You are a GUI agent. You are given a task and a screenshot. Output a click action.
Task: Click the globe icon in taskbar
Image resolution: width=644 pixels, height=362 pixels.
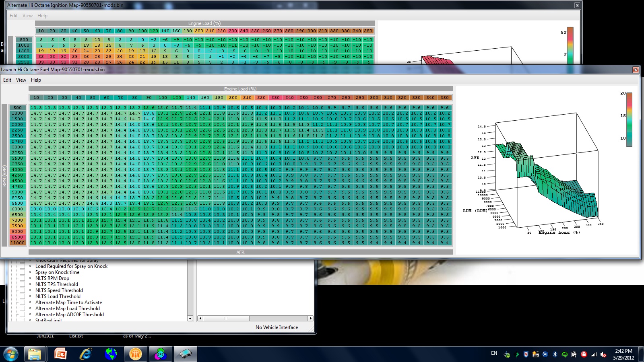pyautogui.click(x=110, y=354)
